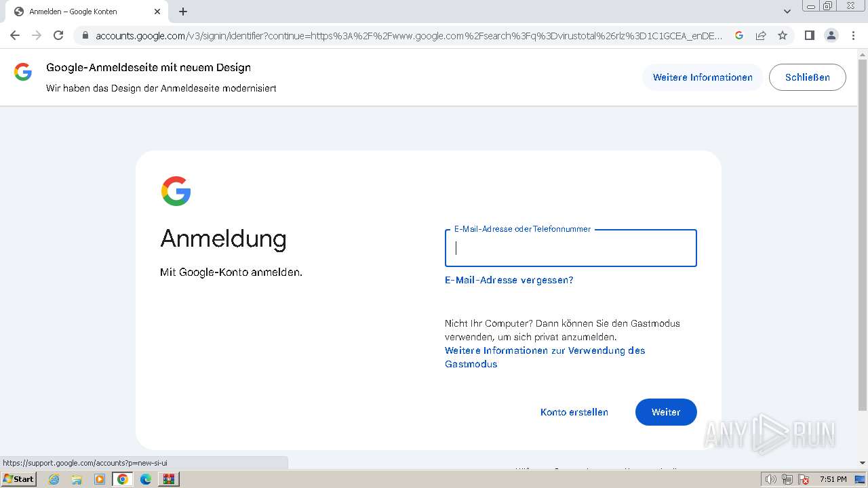Reload the page with the refresh icon

[x=58, y=35]
